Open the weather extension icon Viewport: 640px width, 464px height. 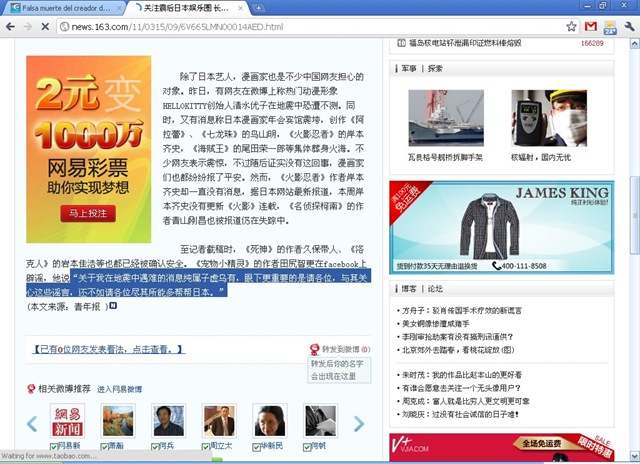click(x=610, y=27)
